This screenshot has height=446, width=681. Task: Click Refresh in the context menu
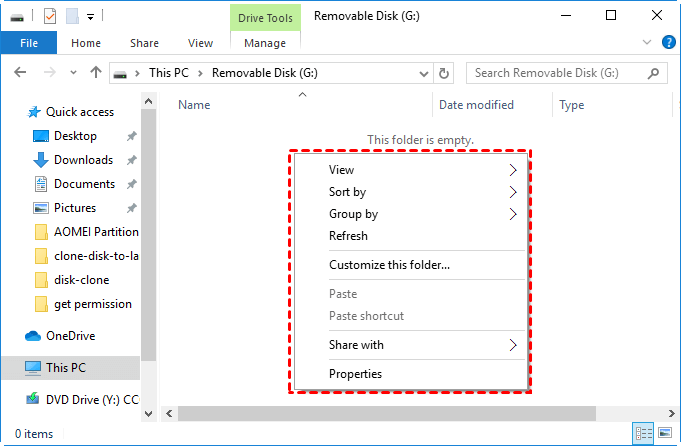click(x=348, y=236)
